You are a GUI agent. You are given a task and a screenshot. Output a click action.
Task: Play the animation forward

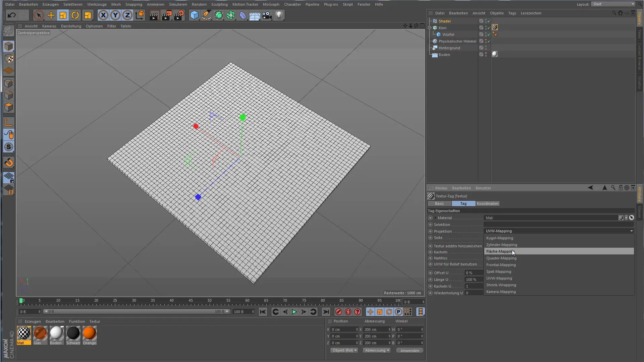[x=294, y=312]
